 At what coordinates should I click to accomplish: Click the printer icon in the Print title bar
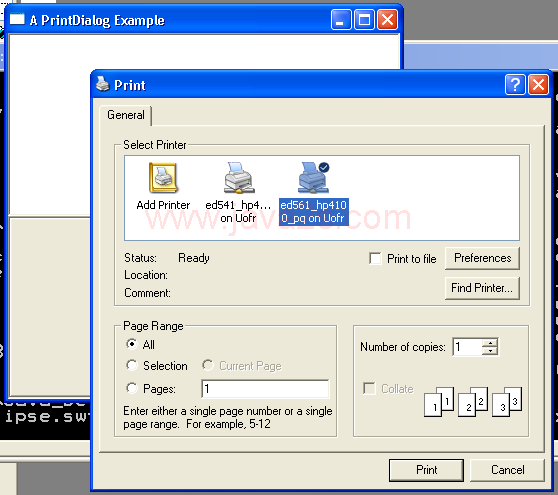tap(102, 84)
